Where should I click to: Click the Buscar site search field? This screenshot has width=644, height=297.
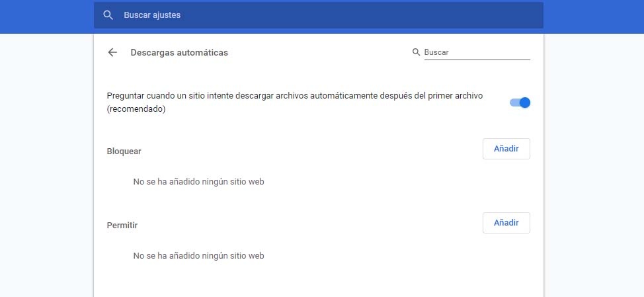[476, 52]
